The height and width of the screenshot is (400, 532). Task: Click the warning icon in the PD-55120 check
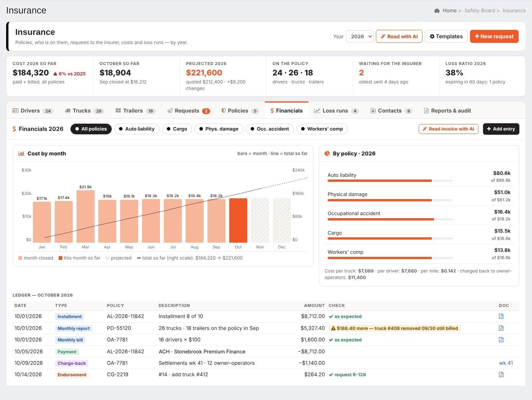click(333, 328)
